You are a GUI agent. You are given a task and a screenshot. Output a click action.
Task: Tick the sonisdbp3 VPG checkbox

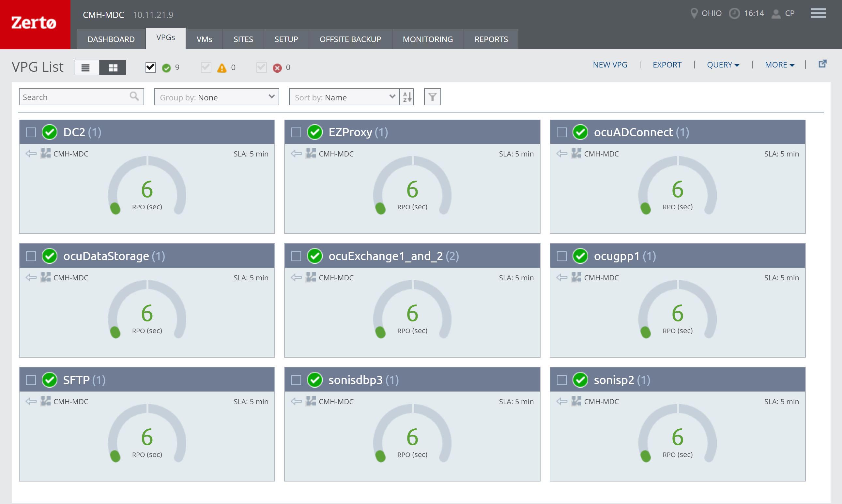(296, 380)
